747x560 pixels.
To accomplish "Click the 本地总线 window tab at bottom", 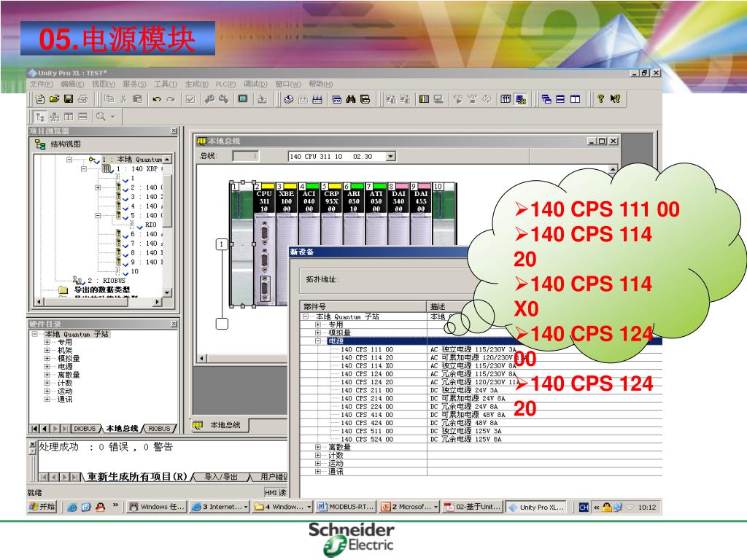I will coord(220,425).
